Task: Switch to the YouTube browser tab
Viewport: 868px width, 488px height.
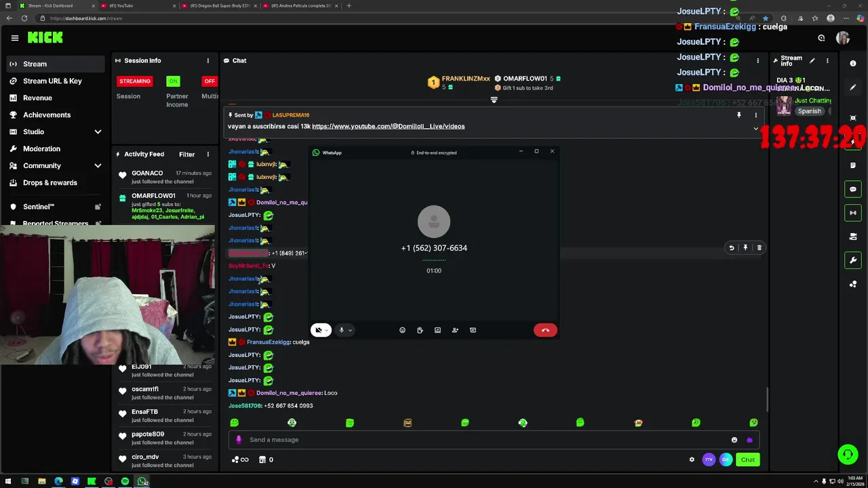Action: tap(139, 5)
